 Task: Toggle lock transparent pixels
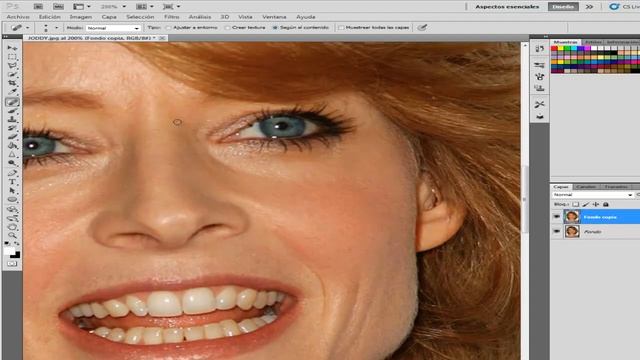tap(576, 204)
